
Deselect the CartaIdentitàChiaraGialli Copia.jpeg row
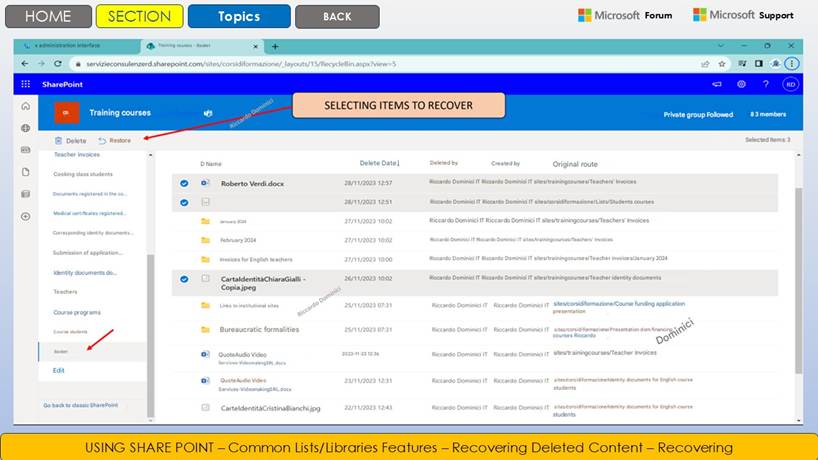184,279
